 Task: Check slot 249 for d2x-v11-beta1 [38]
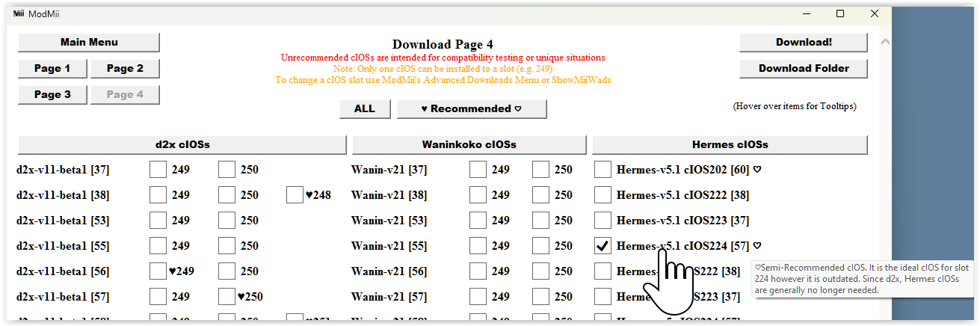(158, 195)
